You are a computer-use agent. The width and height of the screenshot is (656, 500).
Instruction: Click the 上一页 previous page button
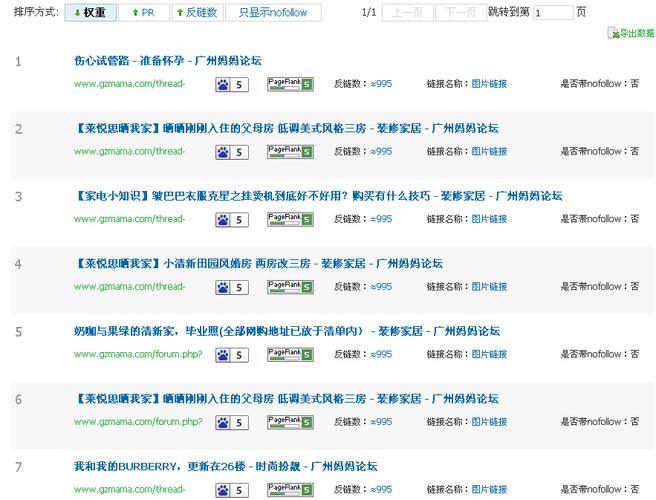[407, 13]
